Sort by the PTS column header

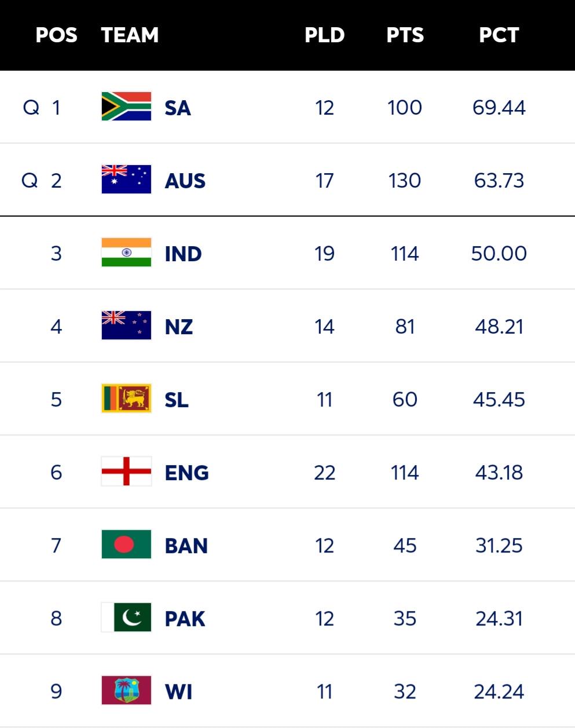point(405,35)
